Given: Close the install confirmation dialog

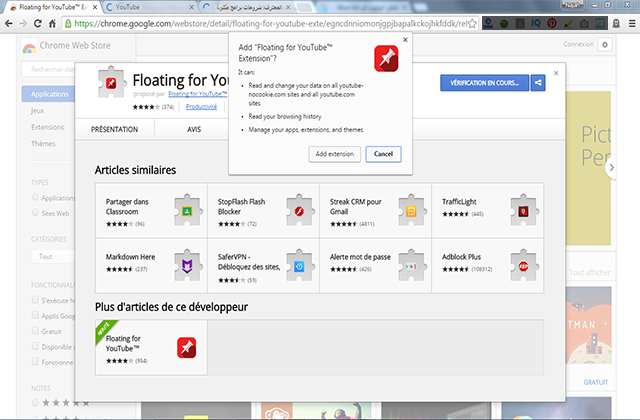Looking at the screenshot, I should (405, 40).
